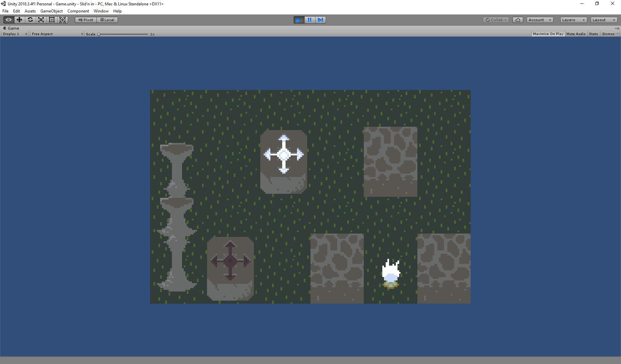The image size is (621, 364).
Task: Open the Window menu
Action: 101,11
